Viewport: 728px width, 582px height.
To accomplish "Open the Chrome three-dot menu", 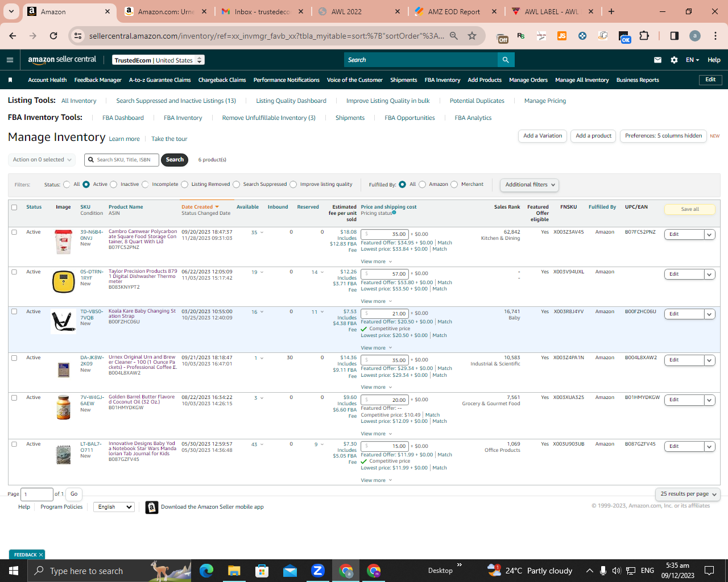I will pos(715,36).
